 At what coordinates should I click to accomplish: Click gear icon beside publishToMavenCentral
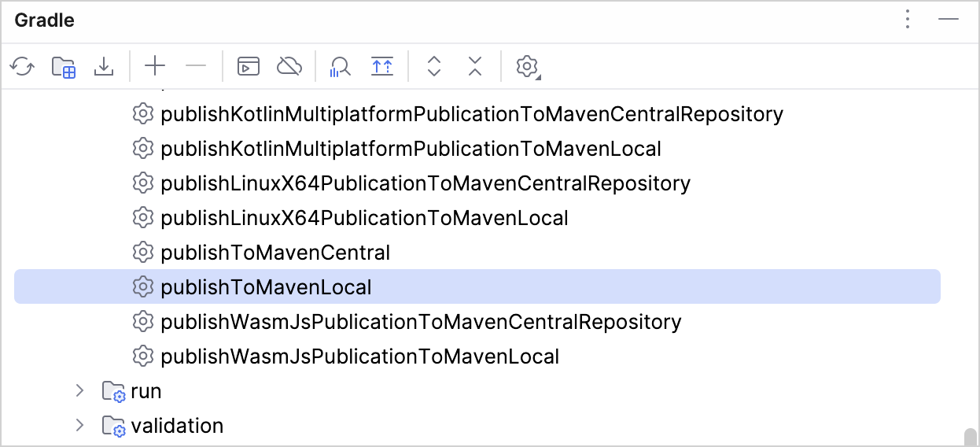point(142,253)
